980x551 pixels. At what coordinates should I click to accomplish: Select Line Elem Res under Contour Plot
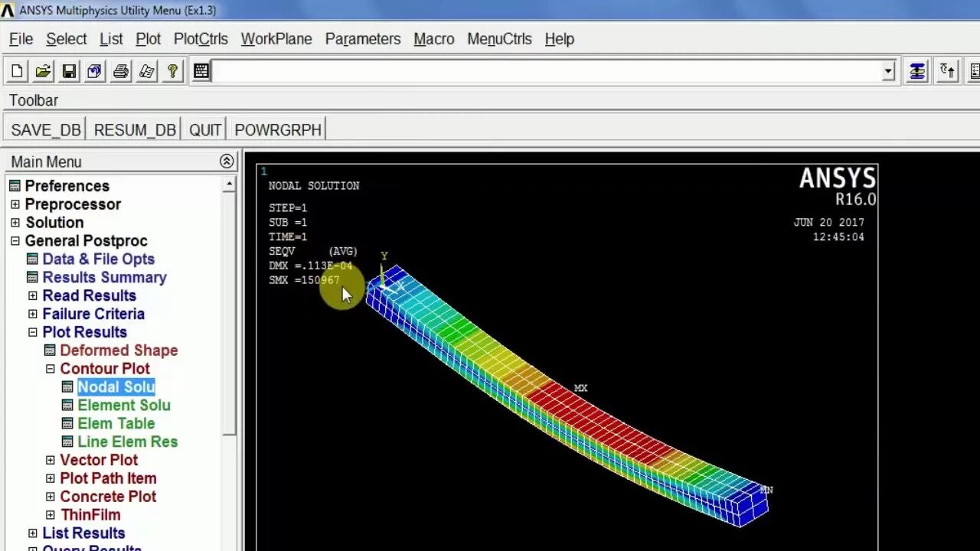coord(128,442)
